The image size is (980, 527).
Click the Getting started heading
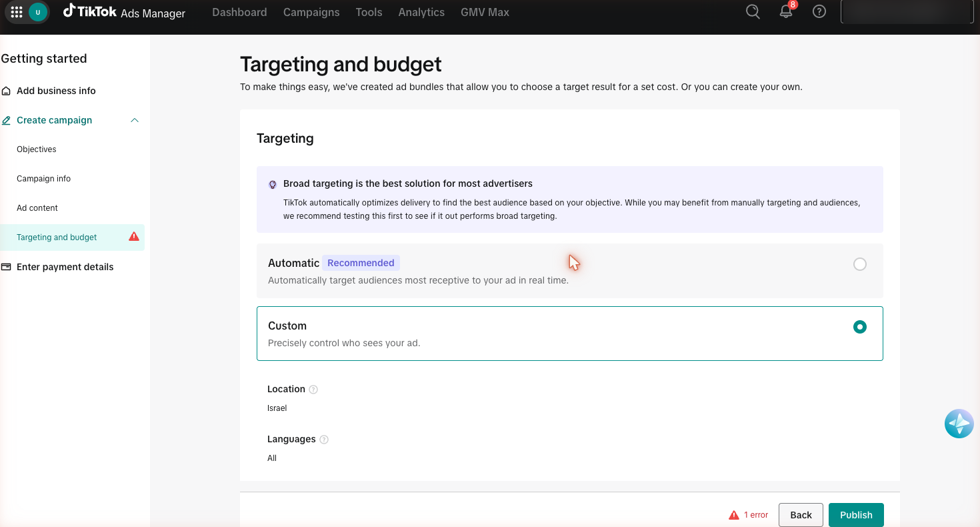(44, 59)
